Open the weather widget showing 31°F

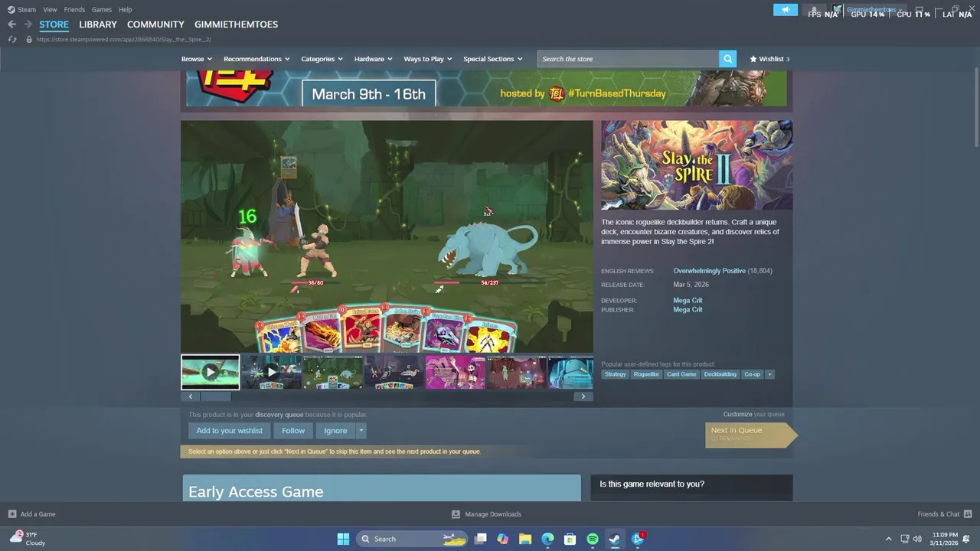click(27, 539)
